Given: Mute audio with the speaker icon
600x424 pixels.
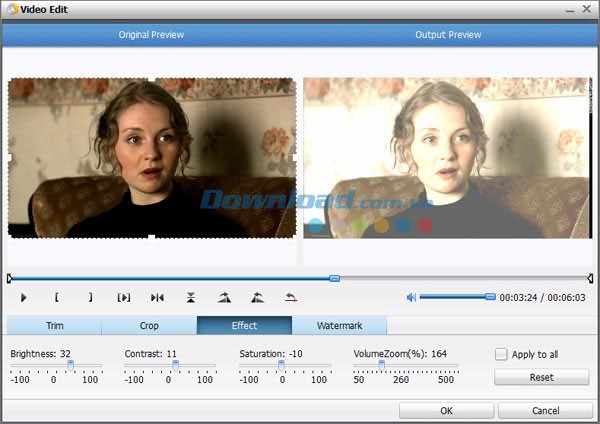Looking at the screenshot, I should tap(411, 297).
